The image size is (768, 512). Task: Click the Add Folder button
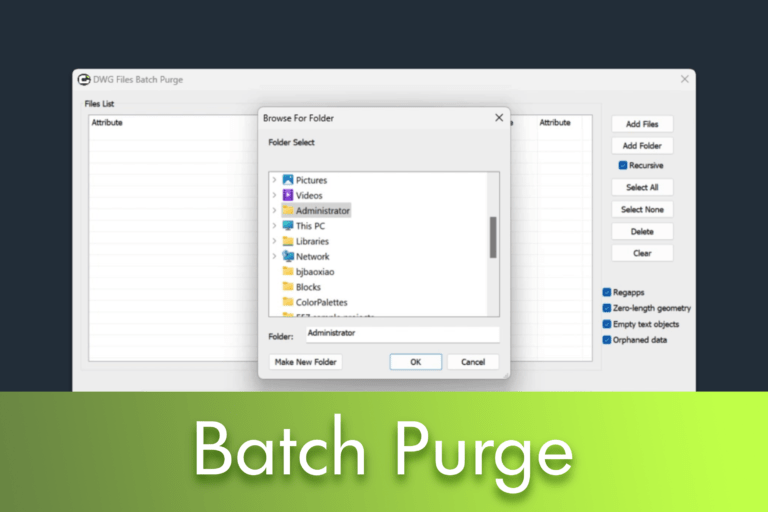(x=642, y=146)
